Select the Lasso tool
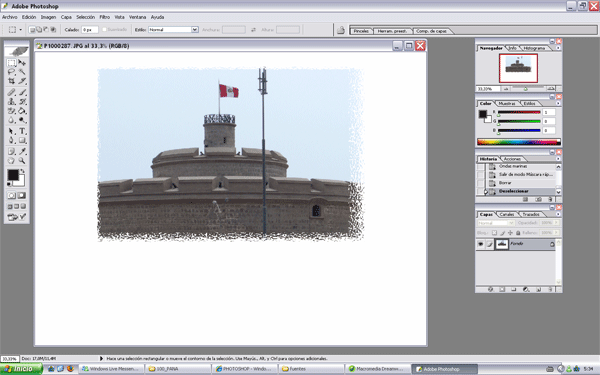Screen dimensions: 600x375 coord(11,72)
